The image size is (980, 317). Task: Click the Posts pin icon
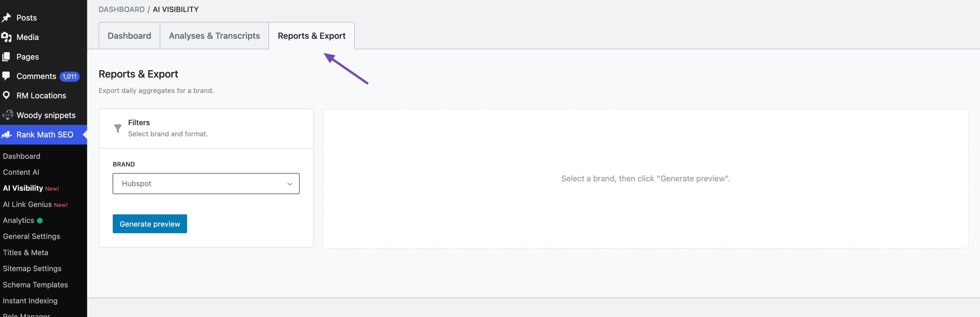point(6,18)
